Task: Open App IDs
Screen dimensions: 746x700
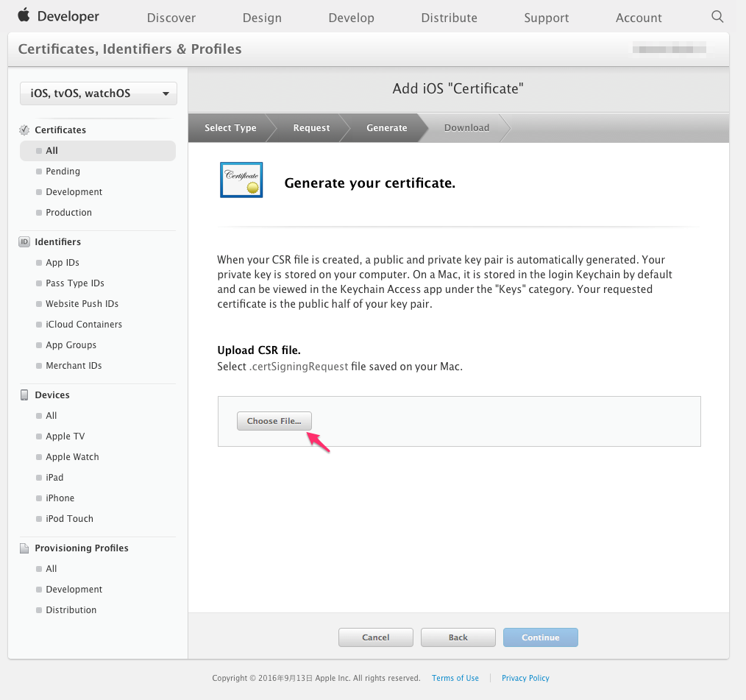Action: pos(63,263)
